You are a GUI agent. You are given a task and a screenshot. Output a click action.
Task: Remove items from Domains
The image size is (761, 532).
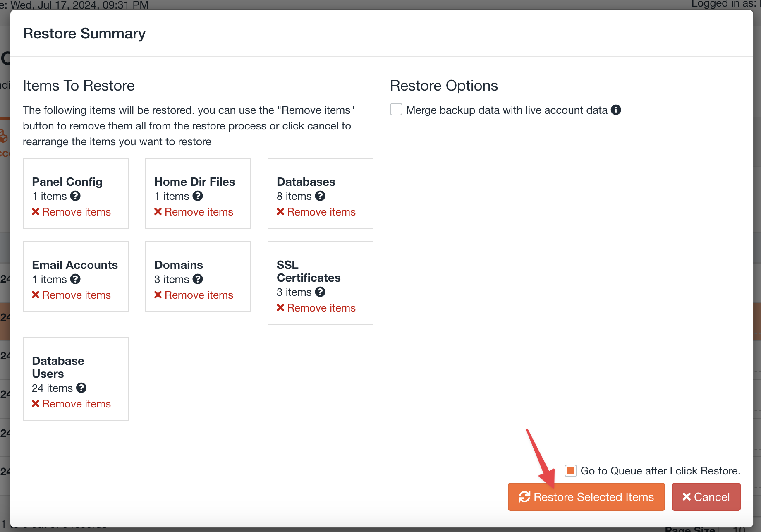point(194,295)
